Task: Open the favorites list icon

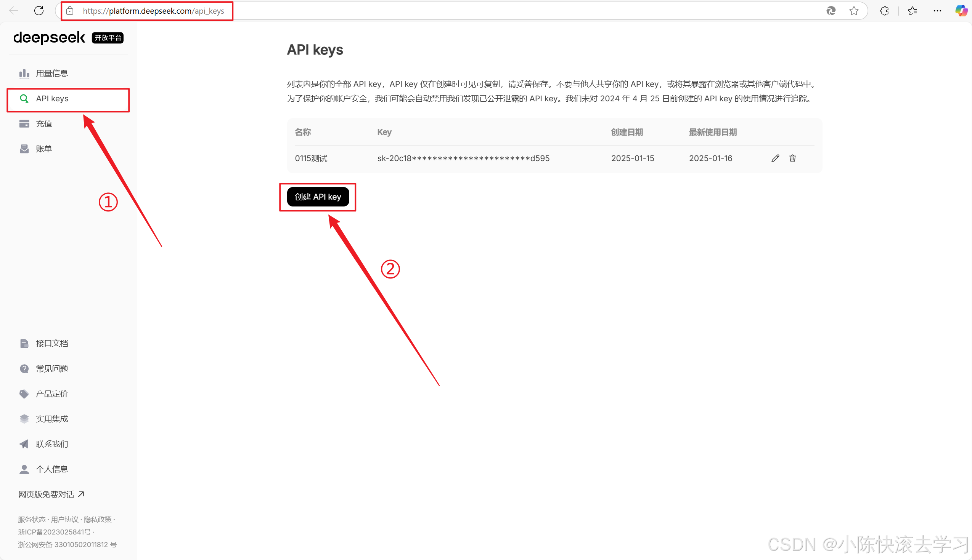Action: (x=913, y=11)
